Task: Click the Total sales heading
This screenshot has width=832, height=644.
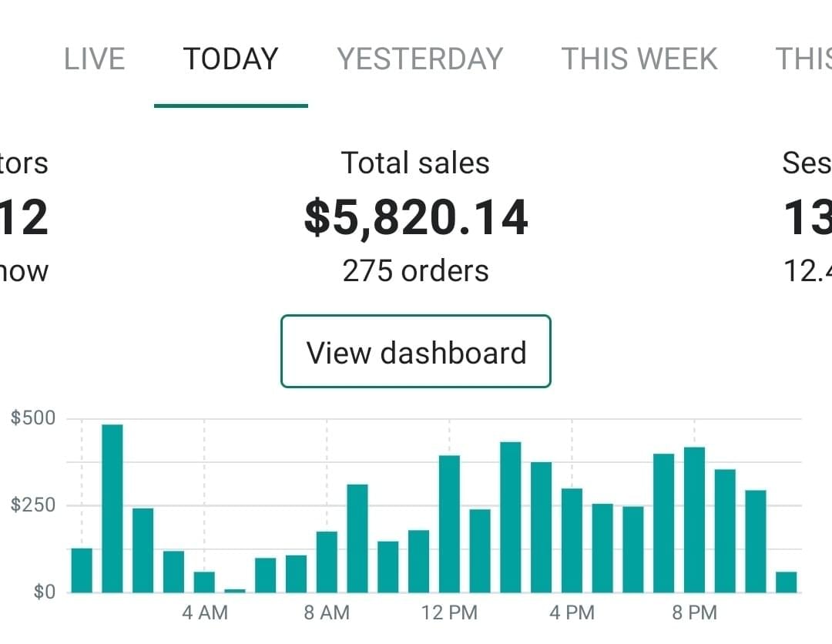Action: point(416,163)
